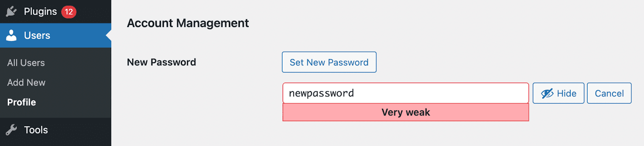Screen dimensions: 644x146
Task: Select the Add New submenu link
Action: click(x=26, y=83)
